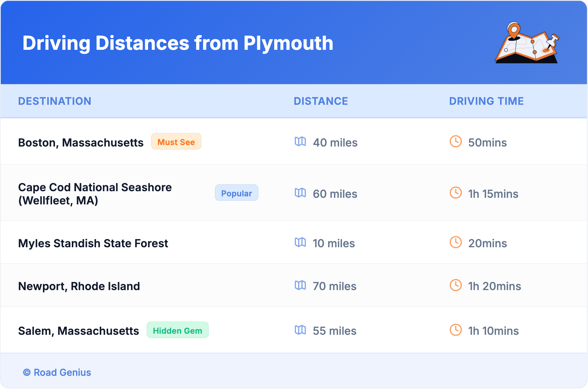
Task: Click the map icon beside 40 miles
Action: click(x=300, y=141)
